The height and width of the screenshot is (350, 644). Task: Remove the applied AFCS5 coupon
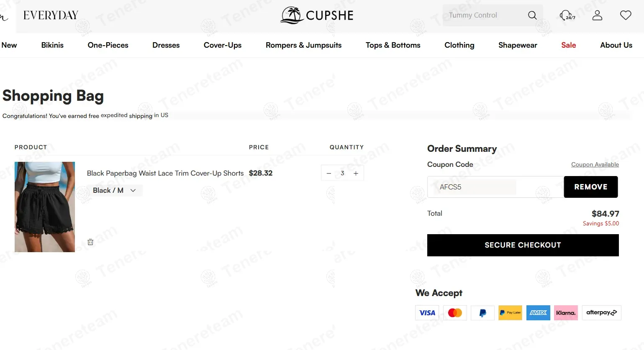click(x=590, y=187)
